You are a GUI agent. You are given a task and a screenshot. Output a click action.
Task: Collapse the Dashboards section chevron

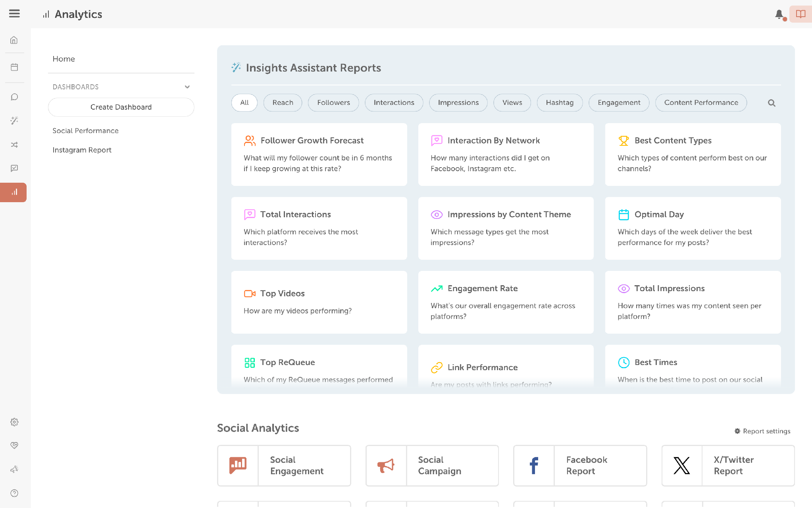(x=187, y=87)
